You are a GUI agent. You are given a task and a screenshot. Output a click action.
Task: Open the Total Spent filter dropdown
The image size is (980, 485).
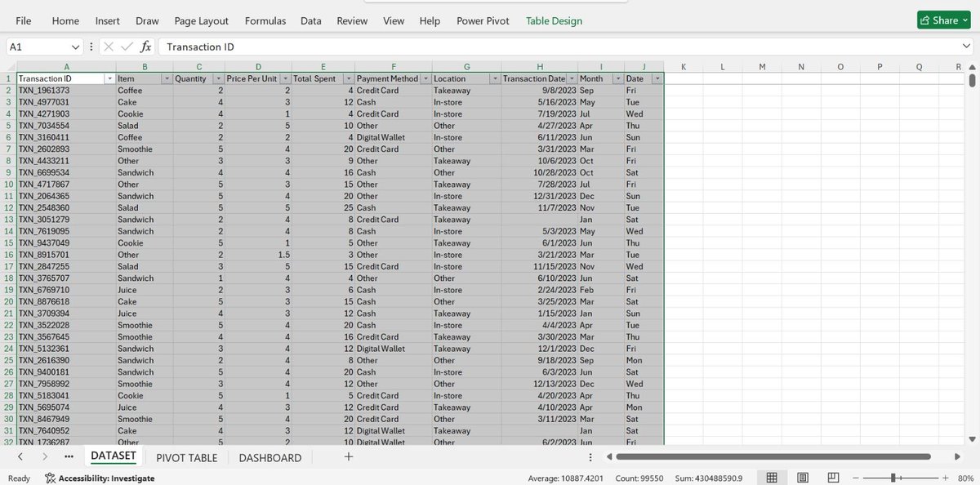click(x=347, y=78)
